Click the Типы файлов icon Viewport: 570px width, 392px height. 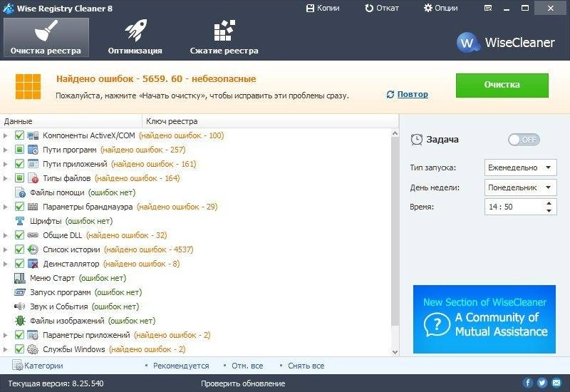pos(33,178)
